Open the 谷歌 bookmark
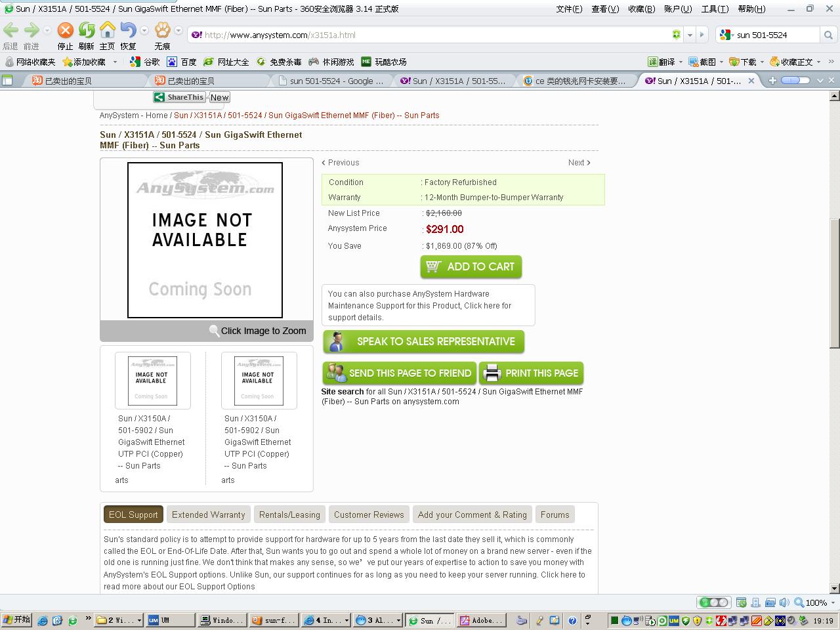 (145, 62)
